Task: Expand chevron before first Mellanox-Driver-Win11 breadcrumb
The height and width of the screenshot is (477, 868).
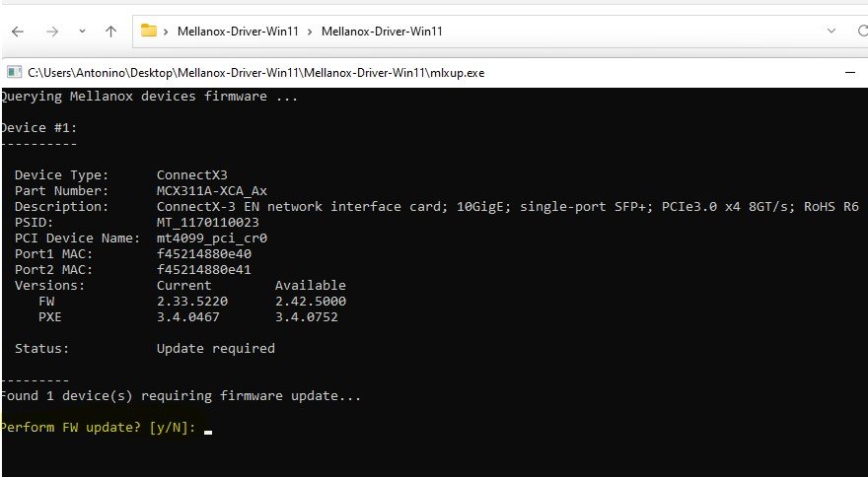Action: point(166,32)
